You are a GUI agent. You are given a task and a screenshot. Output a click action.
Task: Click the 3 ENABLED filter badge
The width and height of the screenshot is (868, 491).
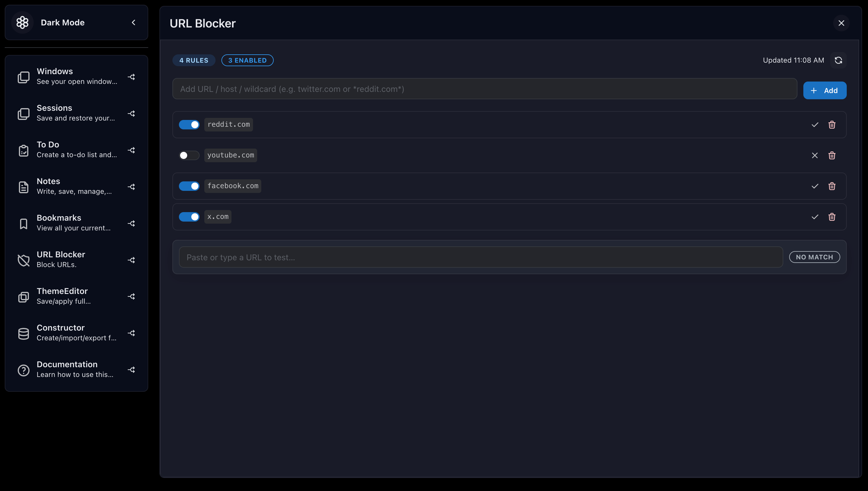(247, 60)
